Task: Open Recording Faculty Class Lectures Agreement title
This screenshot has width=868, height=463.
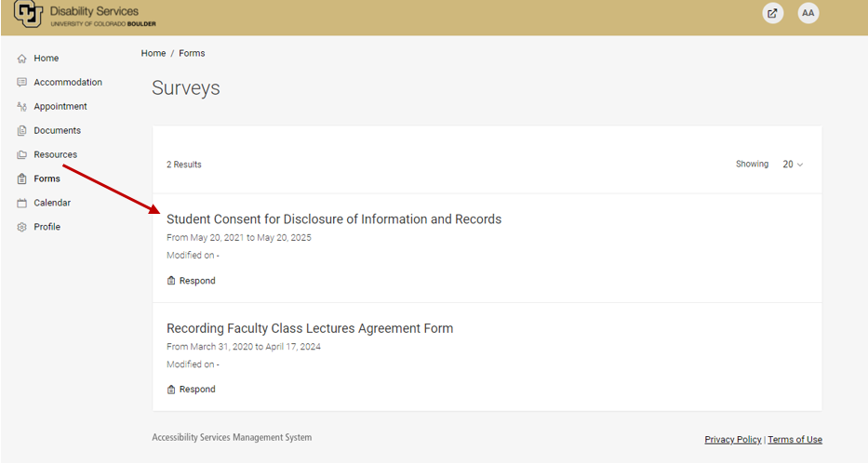Action: [310, 328]
